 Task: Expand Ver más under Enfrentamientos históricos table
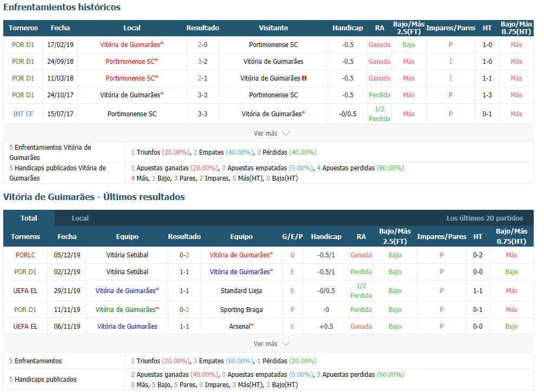coord(272,134)
